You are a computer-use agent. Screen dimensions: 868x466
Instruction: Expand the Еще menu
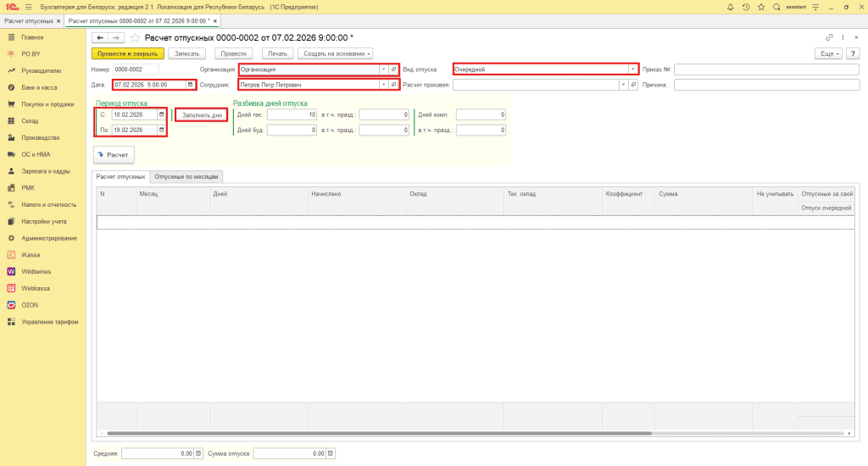[x=826, y=53]
